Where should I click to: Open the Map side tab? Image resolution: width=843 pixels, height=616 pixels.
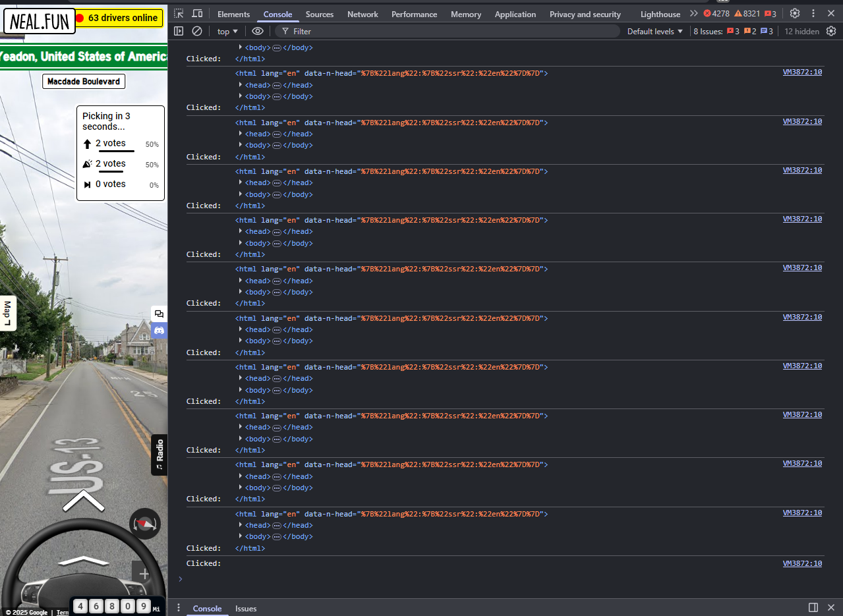[x=7, y=313]
